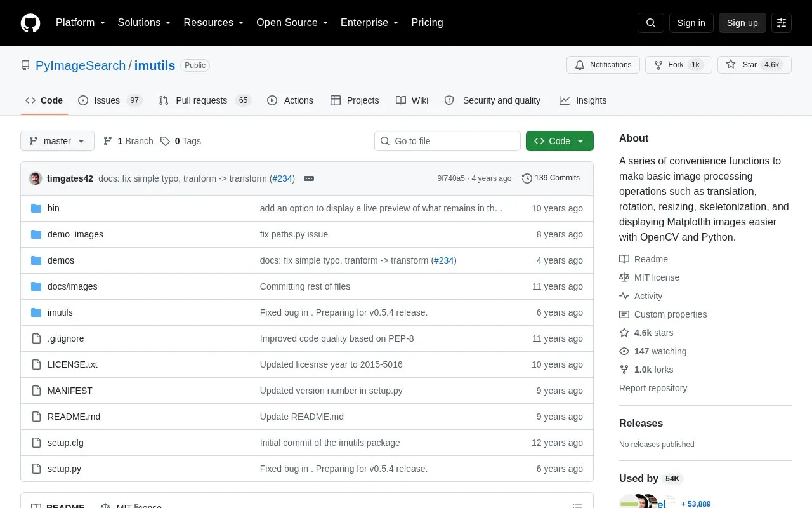812x508 pixels.
Task: Switch to the Issues tab
Action: (110, 100)
